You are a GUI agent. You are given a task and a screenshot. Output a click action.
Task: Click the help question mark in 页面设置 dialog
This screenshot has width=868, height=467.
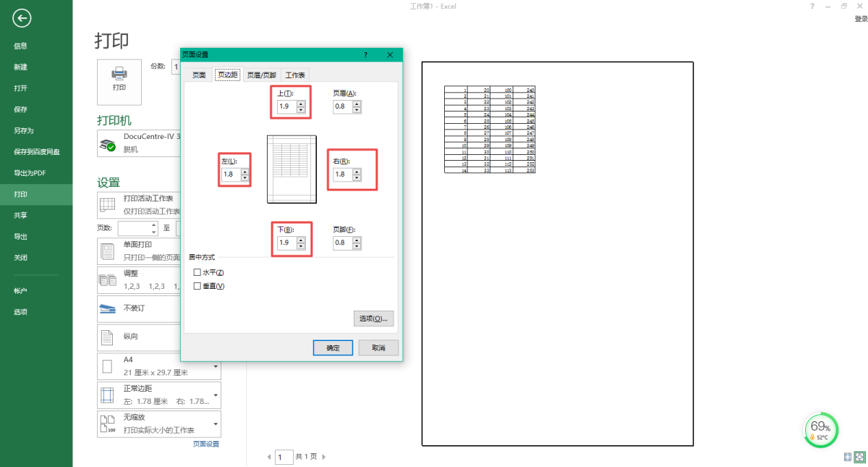(365, 55)
